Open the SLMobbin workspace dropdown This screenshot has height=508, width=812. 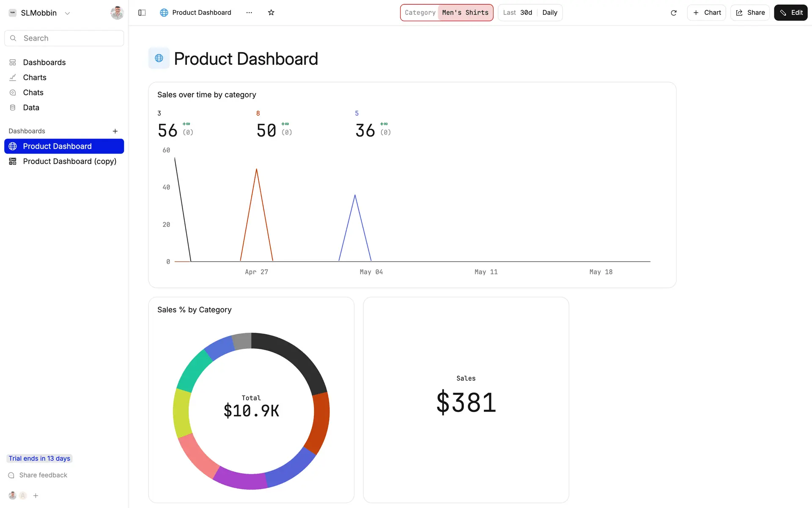coord(39,13)
